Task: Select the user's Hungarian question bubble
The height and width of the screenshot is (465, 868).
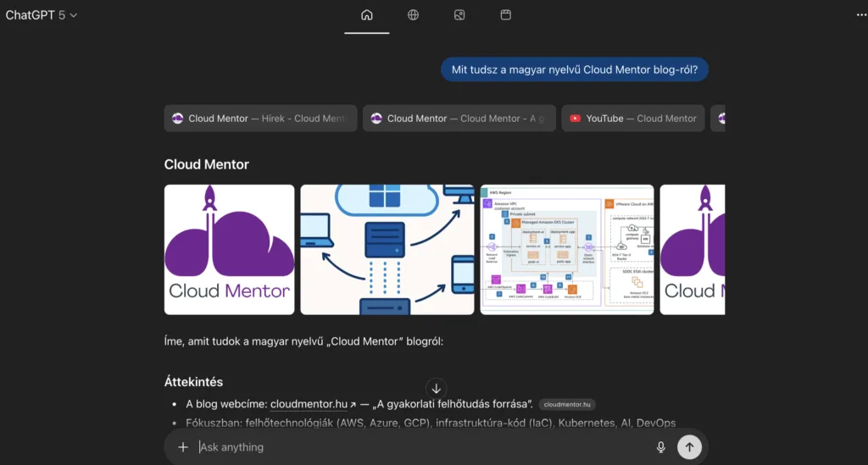Action: 574,69
